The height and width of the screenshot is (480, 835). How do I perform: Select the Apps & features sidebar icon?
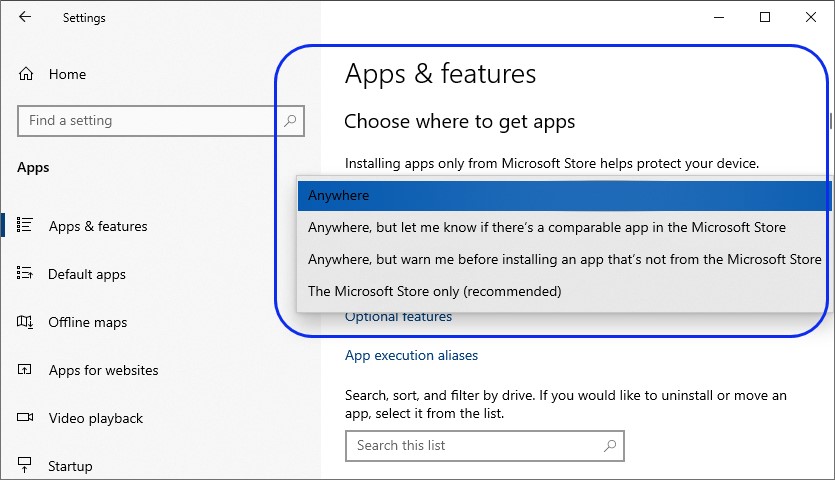24,225
